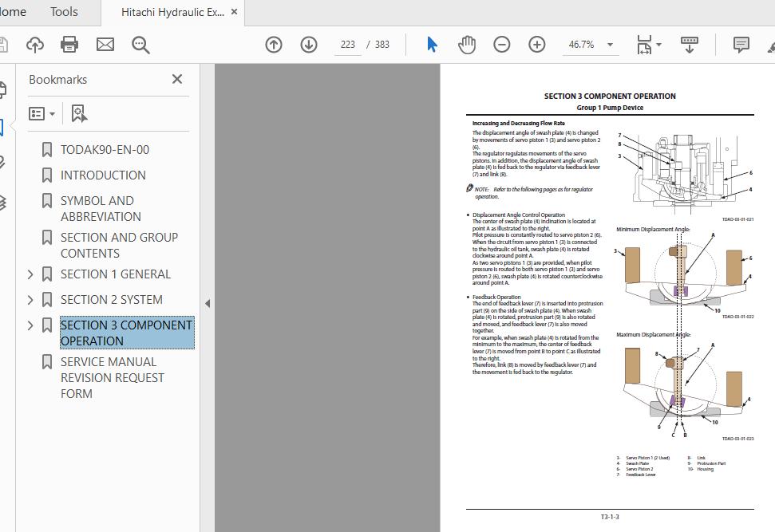
Task: Close the Bookmarks panel
Action: (x=177, y=79)
